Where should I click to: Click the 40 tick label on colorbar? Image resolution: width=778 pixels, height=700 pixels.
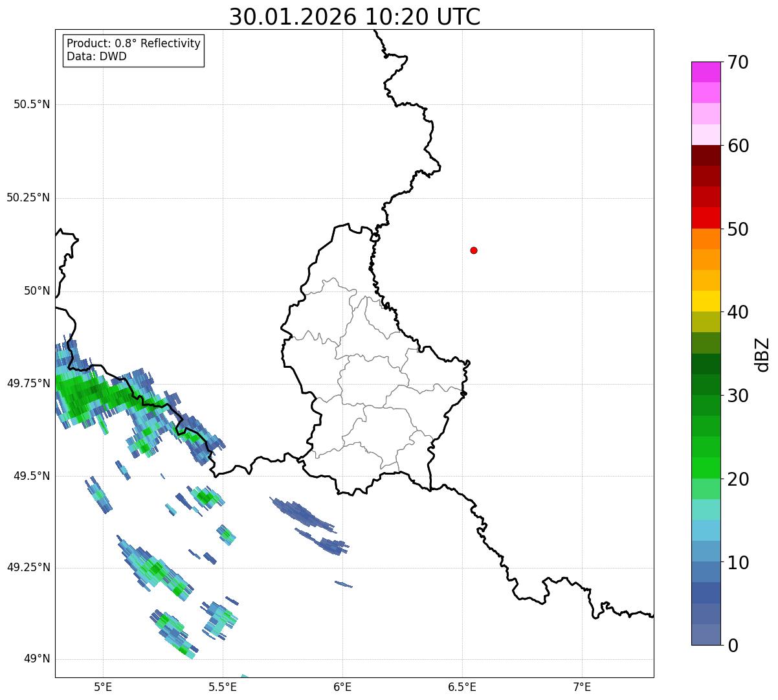click(x=738, y=312)
